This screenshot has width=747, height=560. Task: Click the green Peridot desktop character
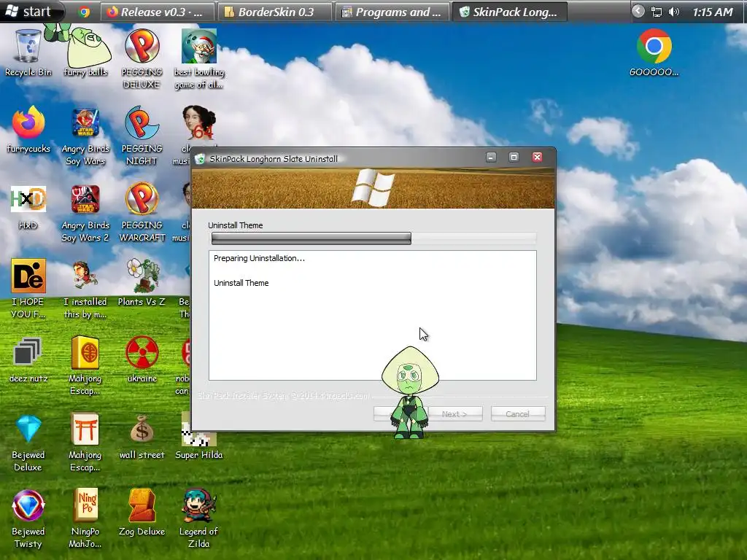point(410,392)
